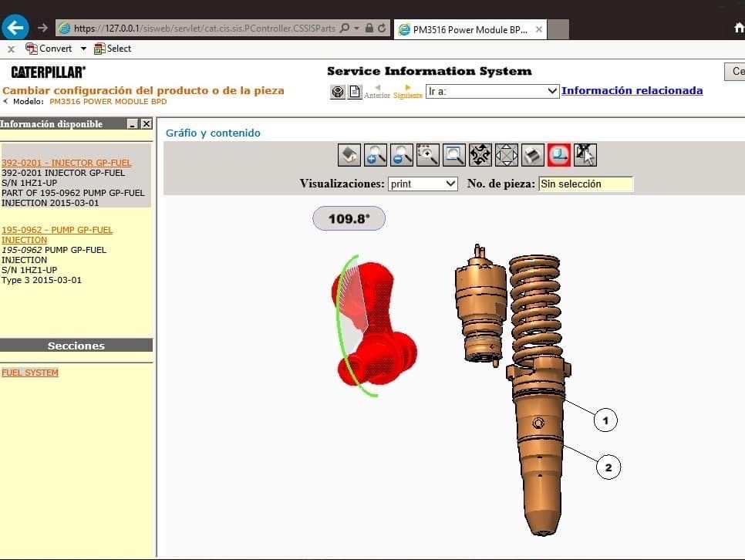Screen dimensions: 745x560
Task: Click the Select toolbar item
Action: (x=113, y=49)
